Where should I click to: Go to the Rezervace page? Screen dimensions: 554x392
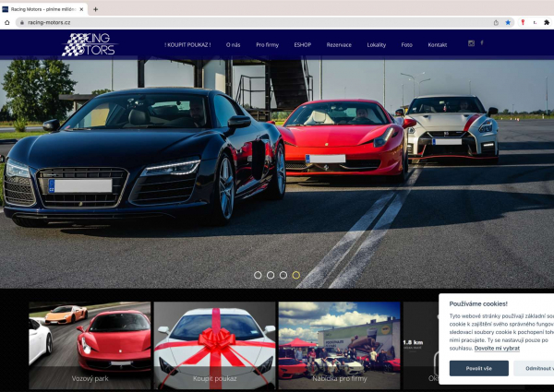(339, 44)
